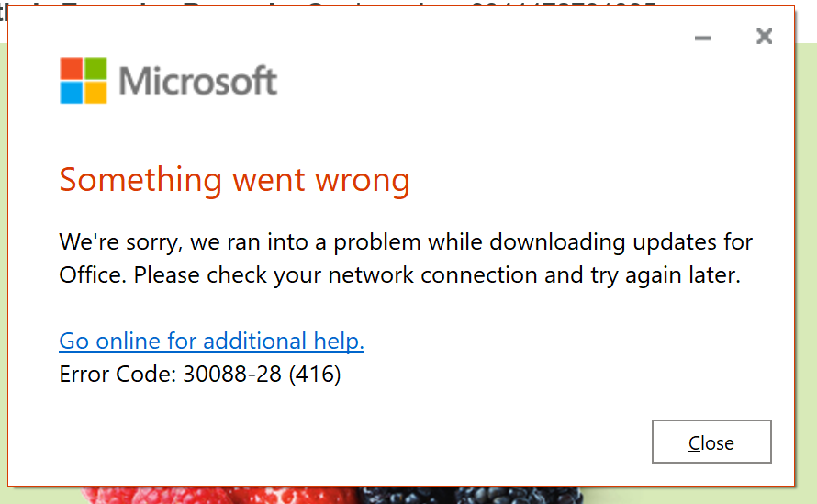
Task: Select the red square in the Microsoft logo
Action: point(72,68)
